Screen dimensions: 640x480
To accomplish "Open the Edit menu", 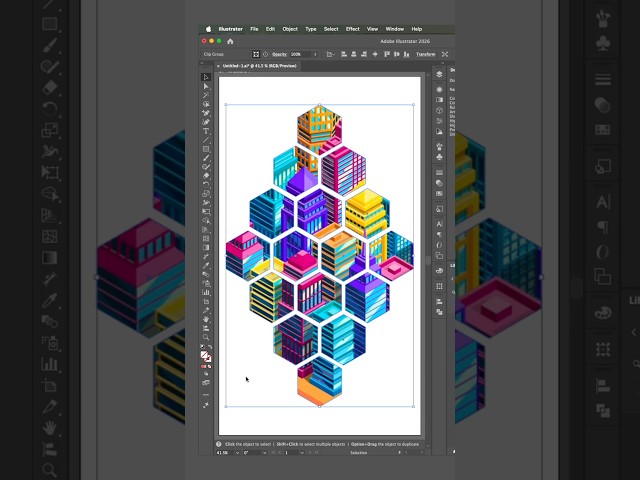I will pyautogui.click(x=270, y=29).
